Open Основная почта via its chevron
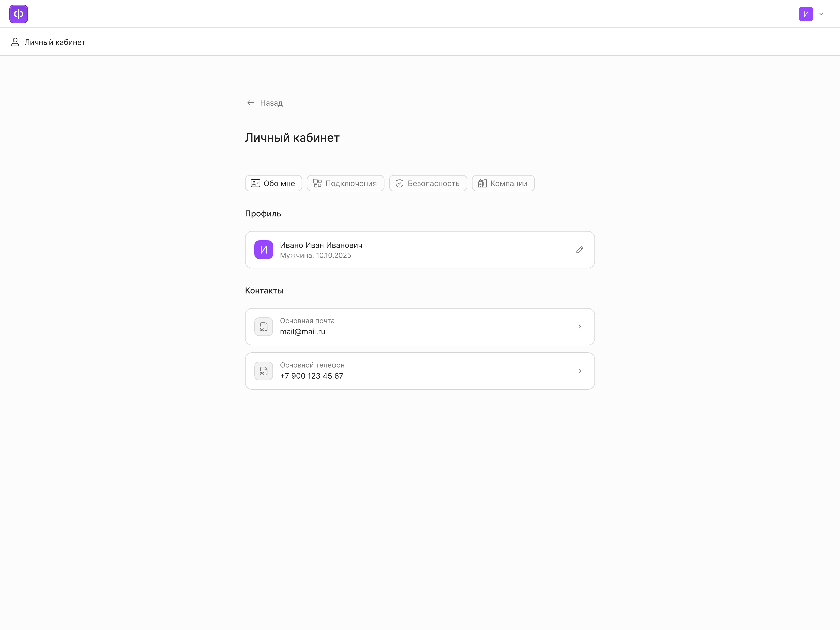The height and width of the screenshot is (630, 840). click(580, 326)
